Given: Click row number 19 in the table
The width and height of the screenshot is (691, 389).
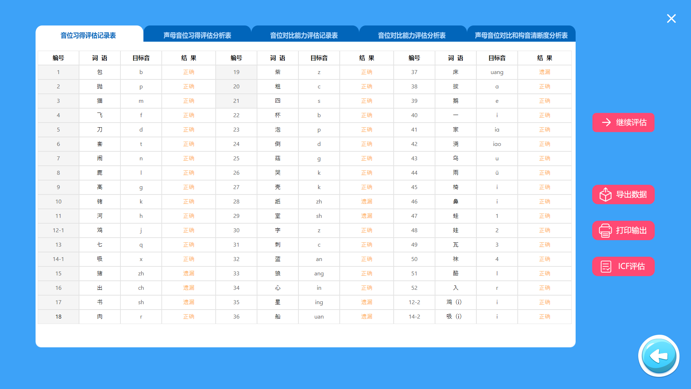Looking at the screenshot, I should pyautogui.click(x=236, y=72).
